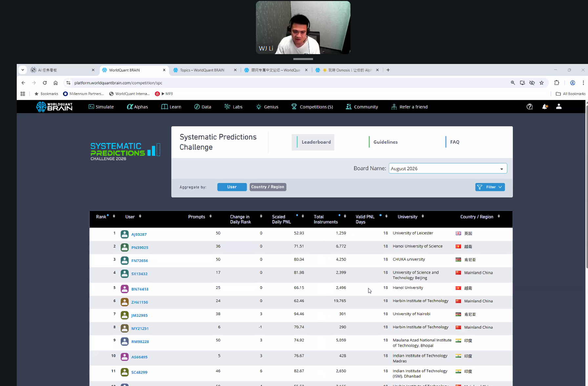Open user profile SC48299
This screenshot has height=386, width=588.
(x=139, y=372)
